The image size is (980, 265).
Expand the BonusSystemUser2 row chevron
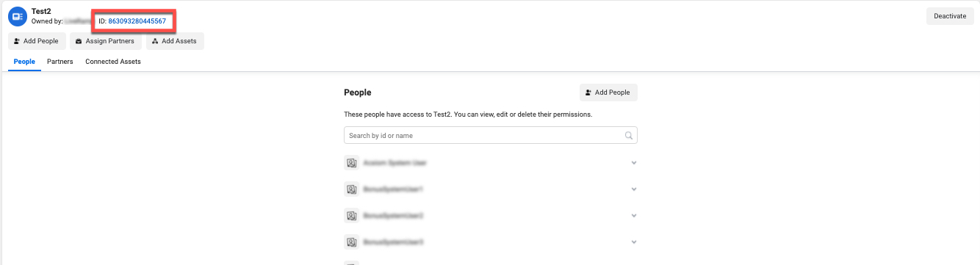[633, 216]
